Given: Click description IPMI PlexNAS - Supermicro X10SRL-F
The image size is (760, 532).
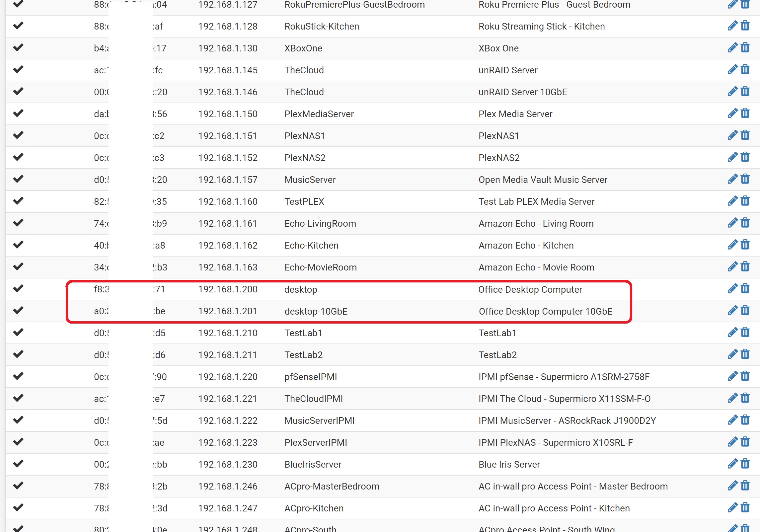Looking at the screenshot, I should [556, 443].
